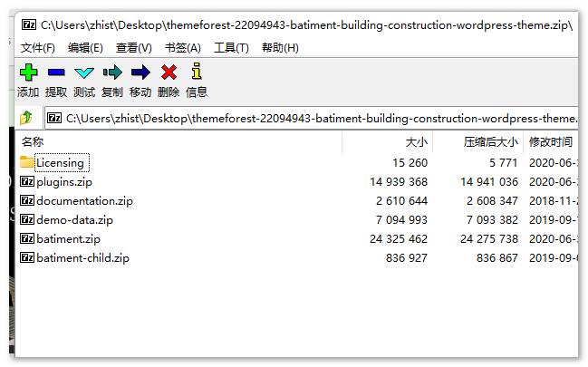Open the 编辑(E) menu
Image resolution: width=588 pixels, height=367 pixels.
point(85,47)
